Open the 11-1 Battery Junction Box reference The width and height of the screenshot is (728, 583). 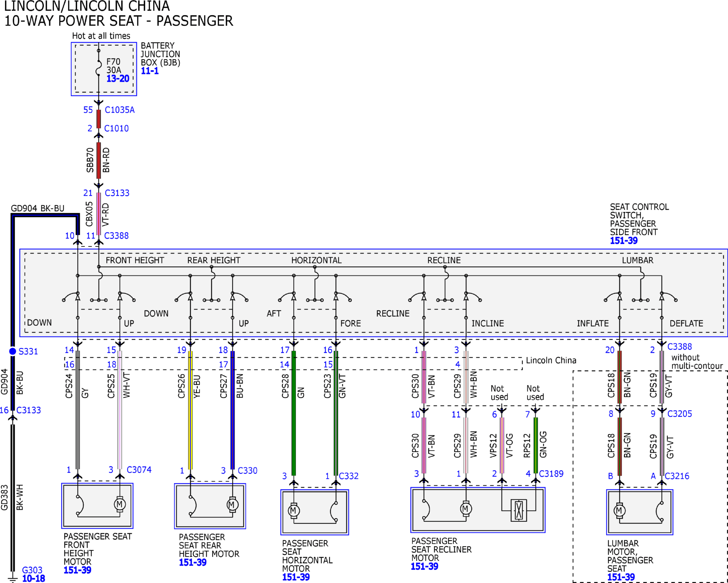pyautogui.click(x=150, y=71)
